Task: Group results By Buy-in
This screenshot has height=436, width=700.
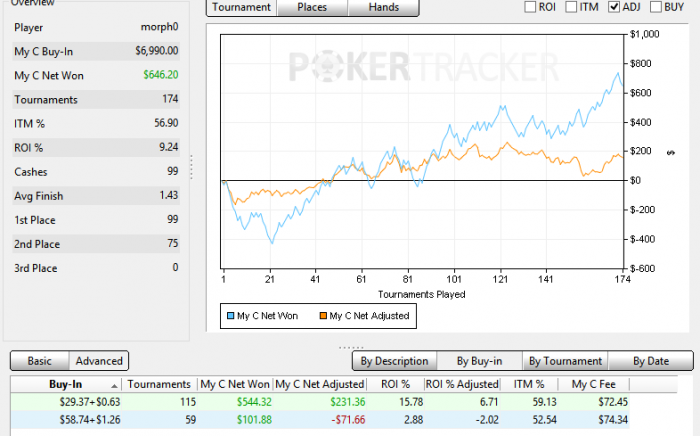Action: coord(479,361)
